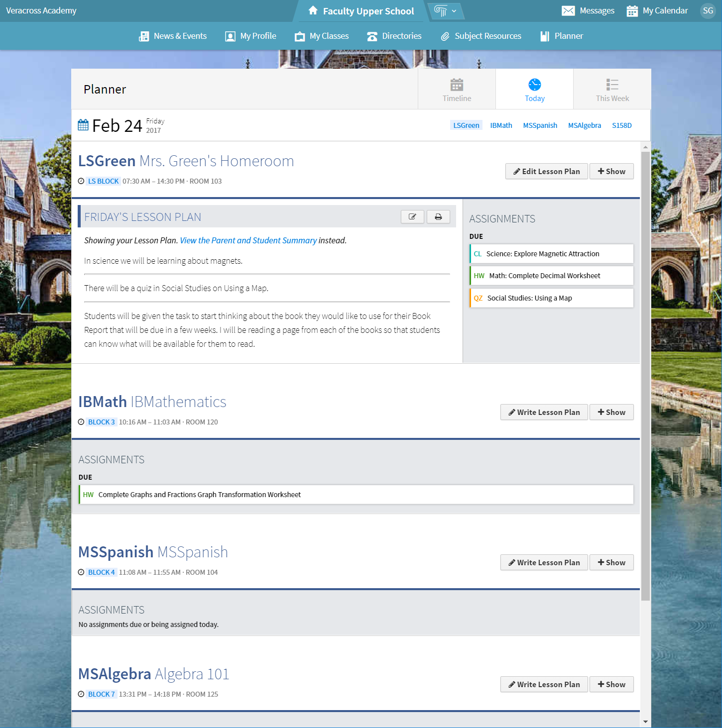This screenshot has width=722, height=728.
Task: Open View the Parent and Student Summary link
Action: pos(248,240)
